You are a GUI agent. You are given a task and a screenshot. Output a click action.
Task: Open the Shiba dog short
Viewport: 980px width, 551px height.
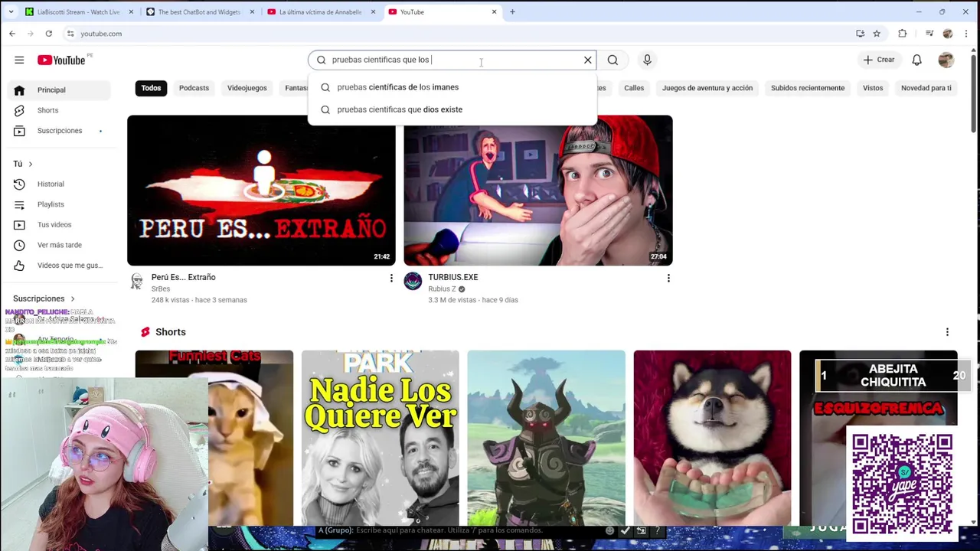(712, 438)
